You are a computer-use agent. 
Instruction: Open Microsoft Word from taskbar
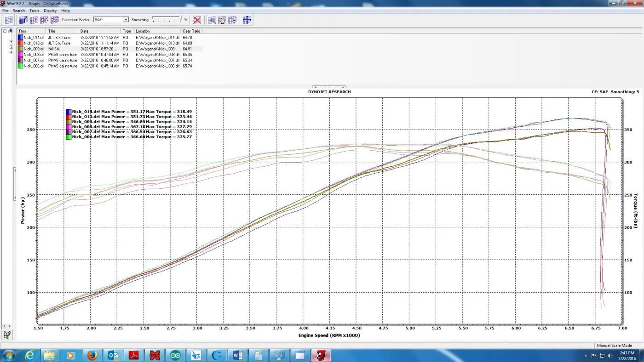(x=238, y=355)
